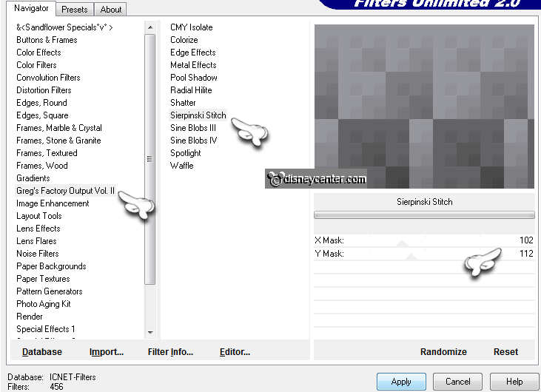Select Pattern Generators category
The height and width of the screenshot is (392, 541).
[50, 291]
